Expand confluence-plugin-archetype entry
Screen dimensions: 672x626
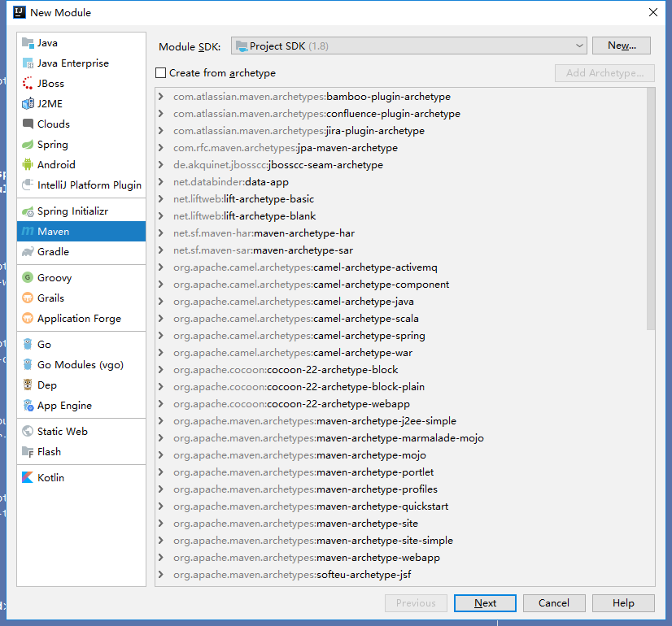click(x=161, y=114)
